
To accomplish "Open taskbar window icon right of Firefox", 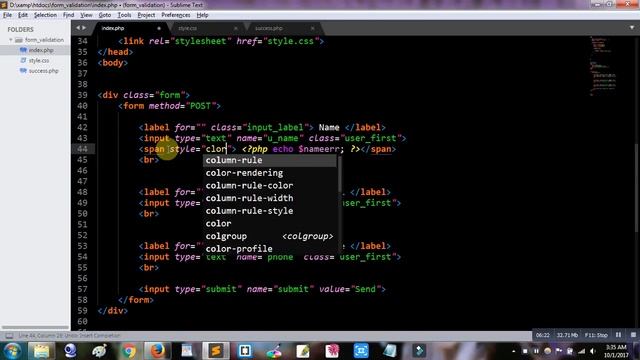I will point(187,351).
